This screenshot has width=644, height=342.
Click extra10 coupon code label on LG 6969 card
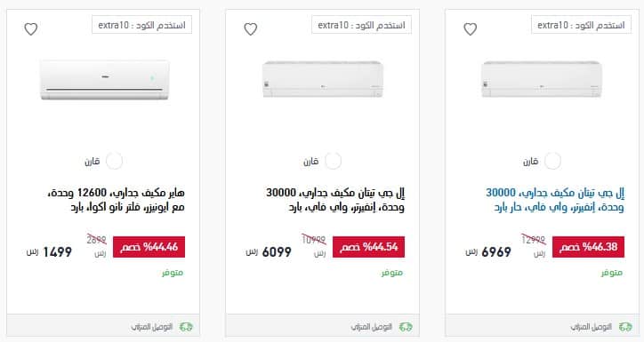[x=581, y=25]
